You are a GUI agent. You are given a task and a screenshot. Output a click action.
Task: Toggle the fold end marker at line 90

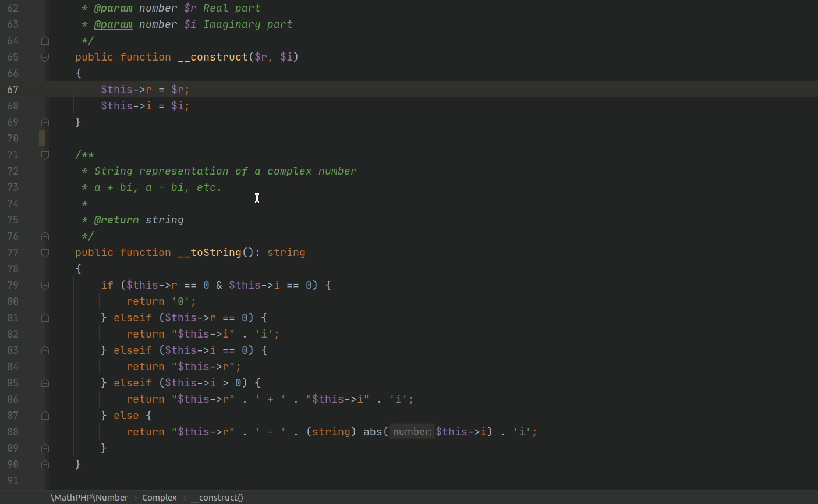click(x=45, y=464)
